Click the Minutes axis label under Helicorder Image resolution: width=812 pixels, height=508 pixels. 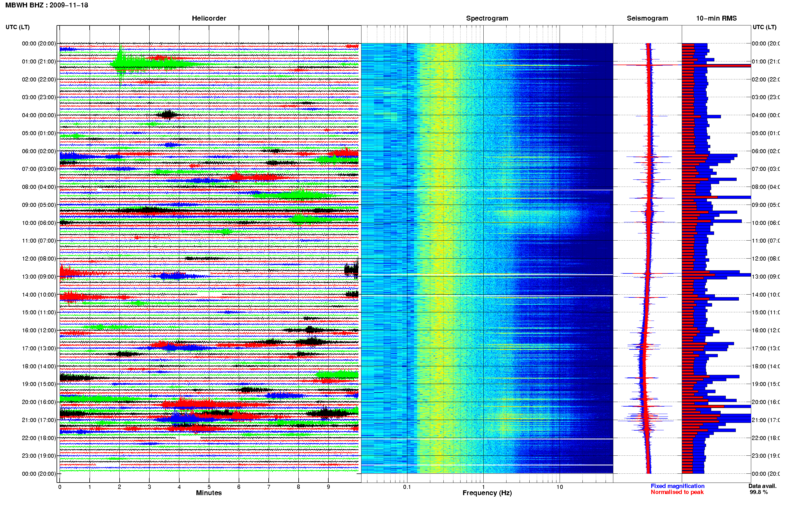click(x=209, y=493)
